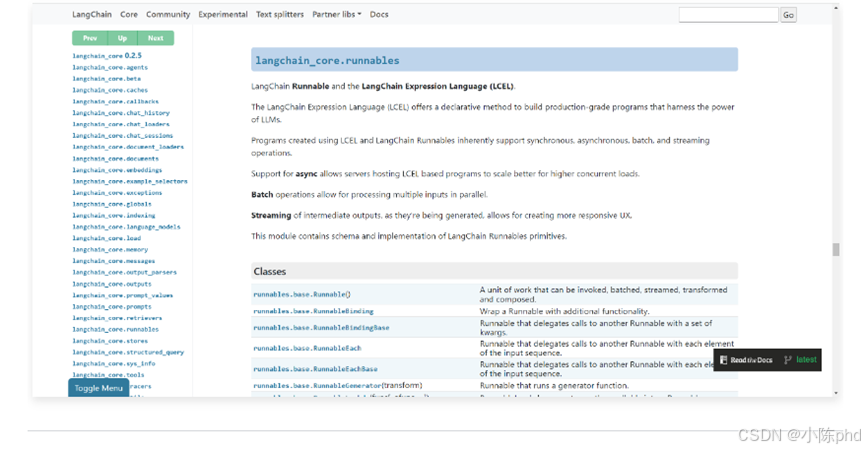
Task: Open langchain_core.caches sidebar link
Action: click(110, 90)
